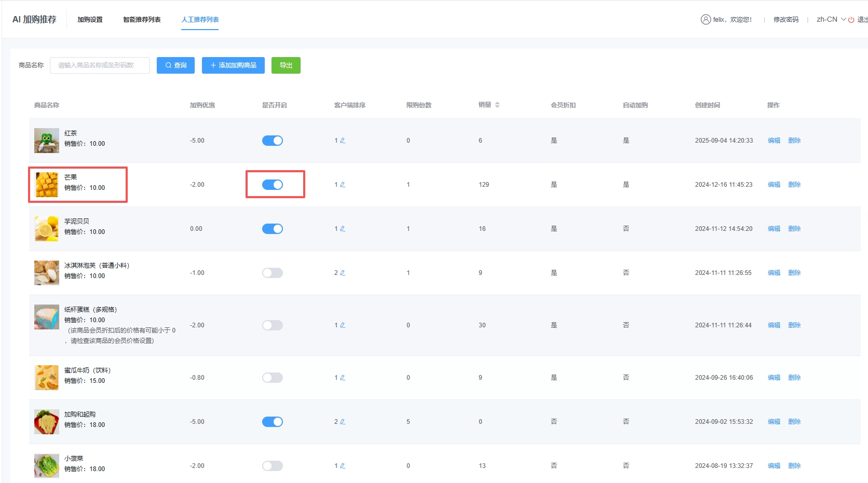Image resolution: width=868 pixels, height=483 pixels.
Task: Focus the 商品名称 search input field
Action: (100, 65)
